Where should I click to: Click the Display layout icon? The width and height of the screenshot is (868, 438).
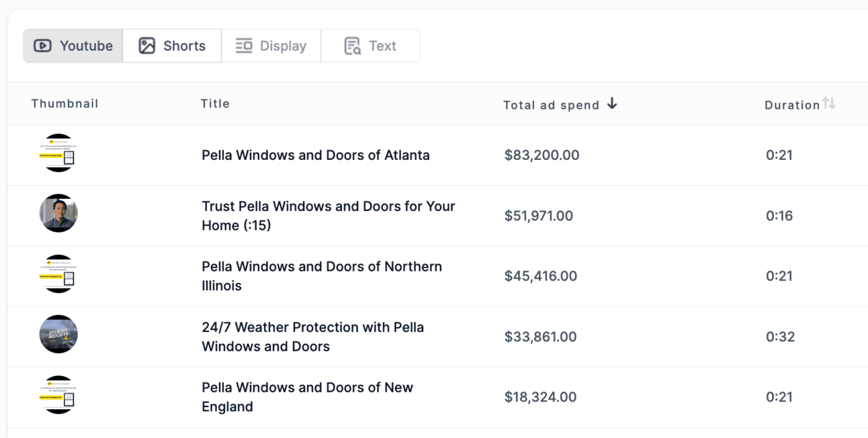coord(244,46)
